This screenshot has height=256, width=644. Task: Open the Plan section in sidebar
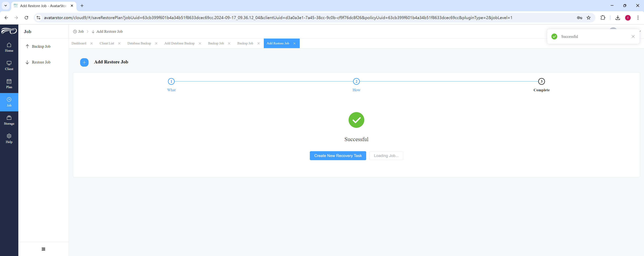coord(9,84)
